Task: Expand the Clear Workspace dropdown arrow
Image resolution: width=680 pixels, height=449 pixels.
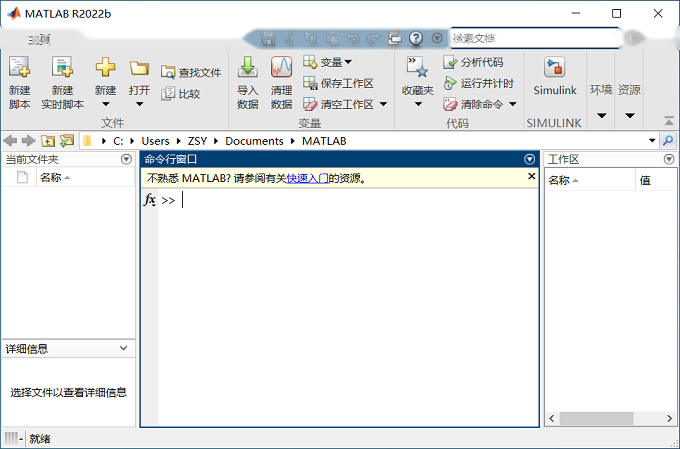Action: pos(383,104)
